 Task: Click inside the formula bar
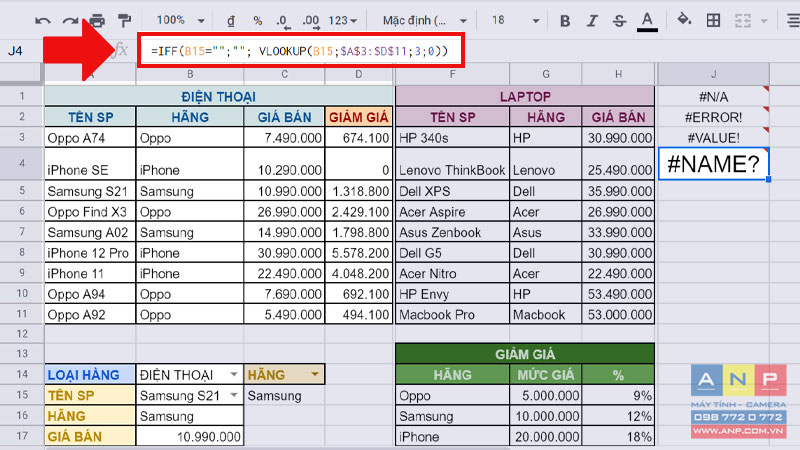click(300, 51)
